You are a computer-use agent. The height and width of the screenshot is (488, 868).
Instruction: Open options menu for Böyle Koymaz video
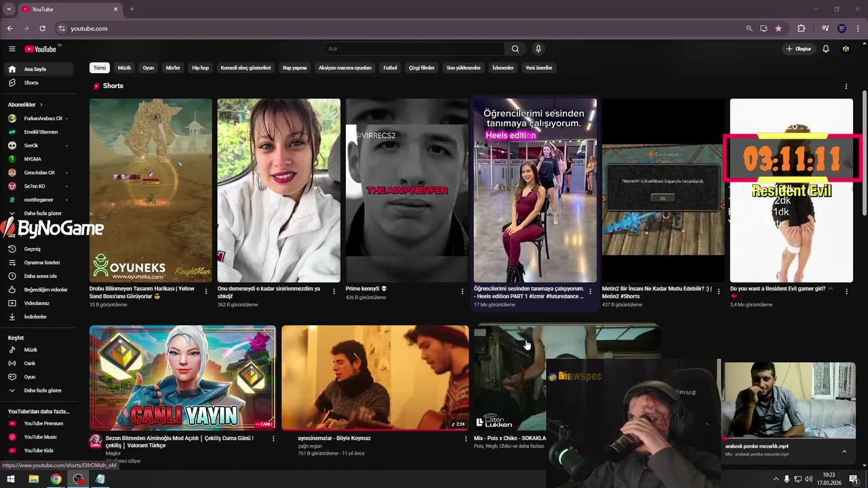click(466, 439)
